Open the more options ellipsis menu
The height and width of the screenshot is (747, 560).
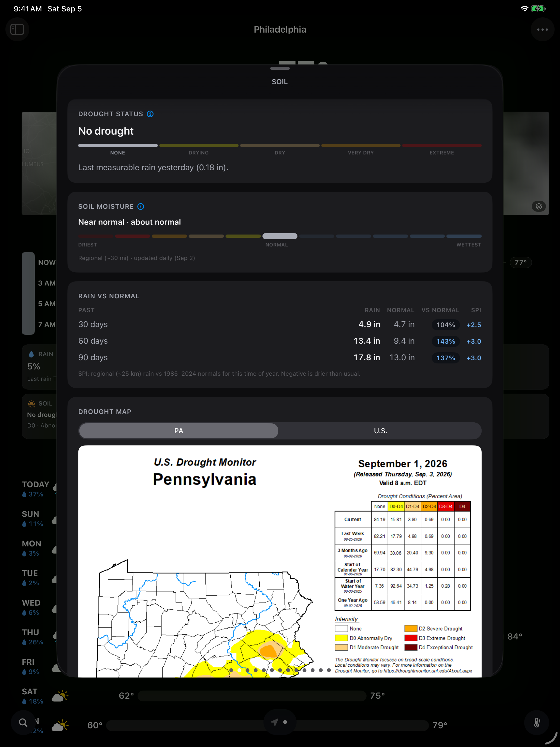542,29
